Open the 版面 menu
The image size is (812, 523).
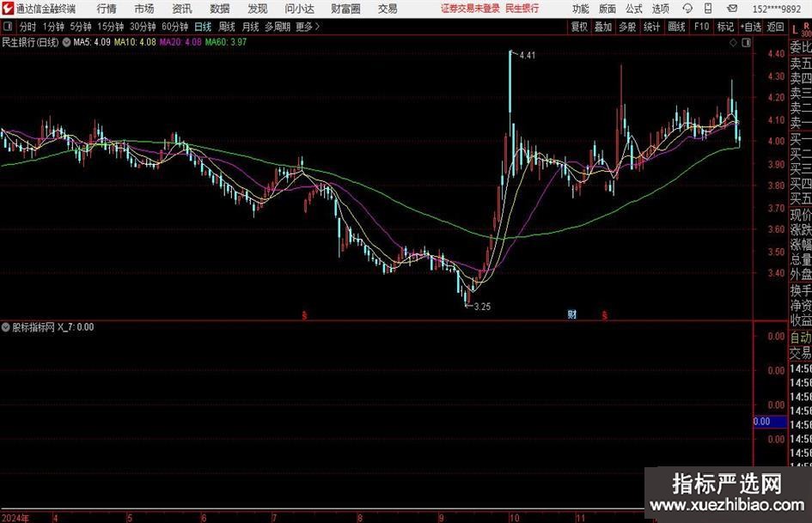point(607,9)
